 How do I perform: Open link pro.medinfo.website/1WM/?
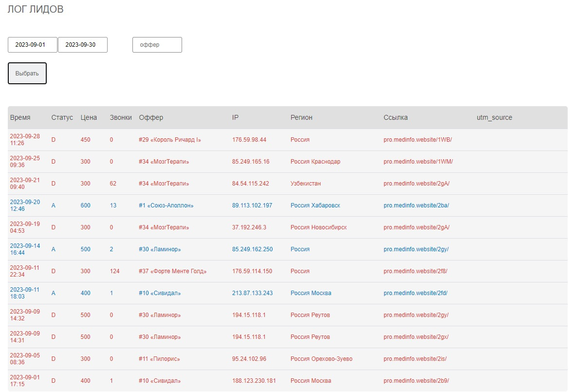click(418, 161)
